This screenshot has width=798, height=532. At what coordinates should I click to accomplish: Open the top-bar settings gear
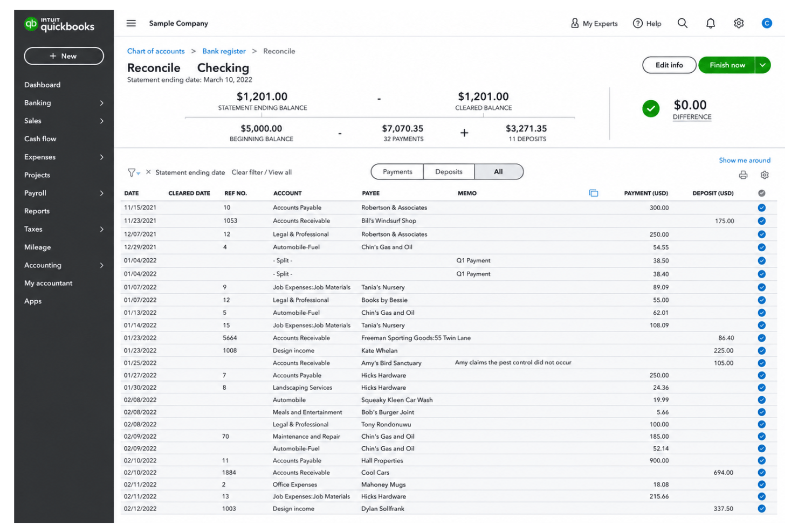(739, 23)
